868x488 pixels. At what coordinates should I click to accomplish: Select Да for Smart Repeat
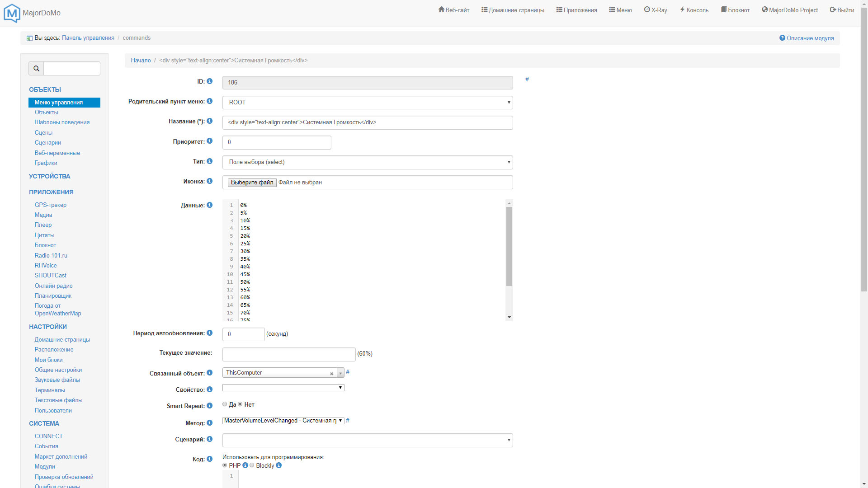[x=225, y=404]
